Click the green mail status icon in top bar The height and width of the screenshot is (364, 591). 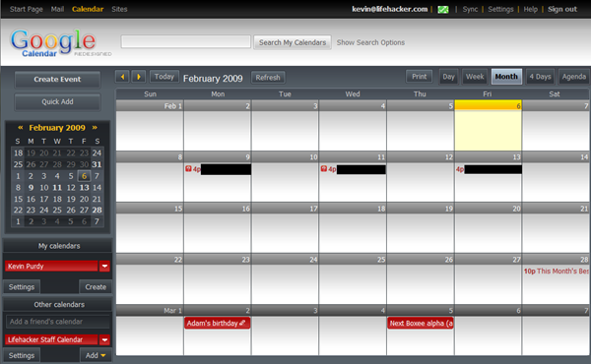click(x=443, y=10)
